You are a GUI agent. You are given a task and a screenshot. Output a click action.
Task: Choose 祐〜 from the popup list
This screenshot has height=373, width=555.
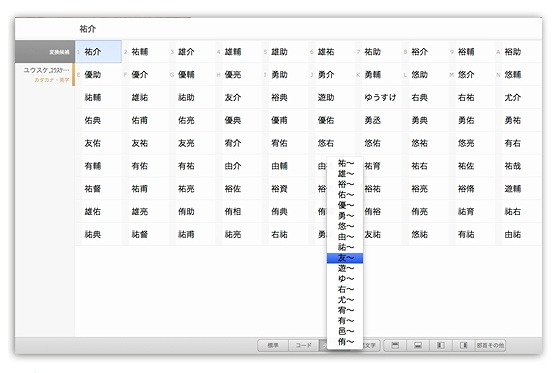(x=345, y=163)
